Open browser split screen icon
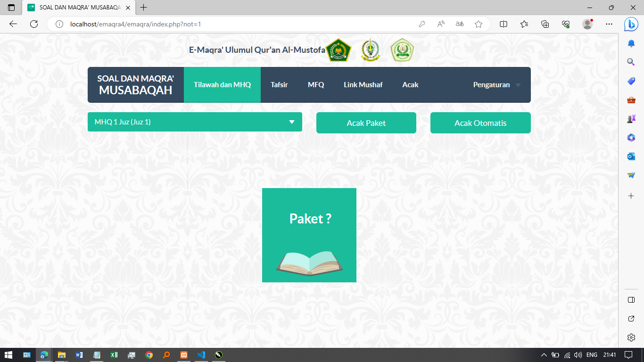The width and height of the screenshot is (644, 362). click(504, 24)
